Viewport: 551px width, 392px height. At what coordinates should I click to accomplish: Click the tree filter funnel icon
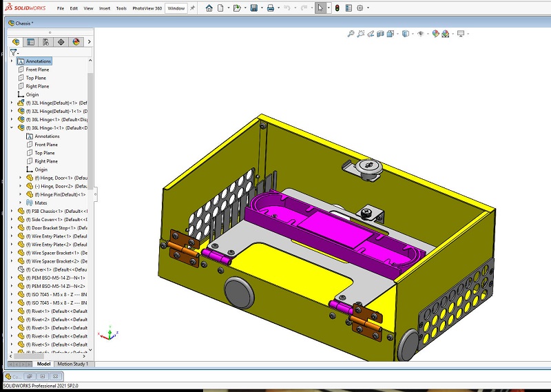(x=14, y=52)
